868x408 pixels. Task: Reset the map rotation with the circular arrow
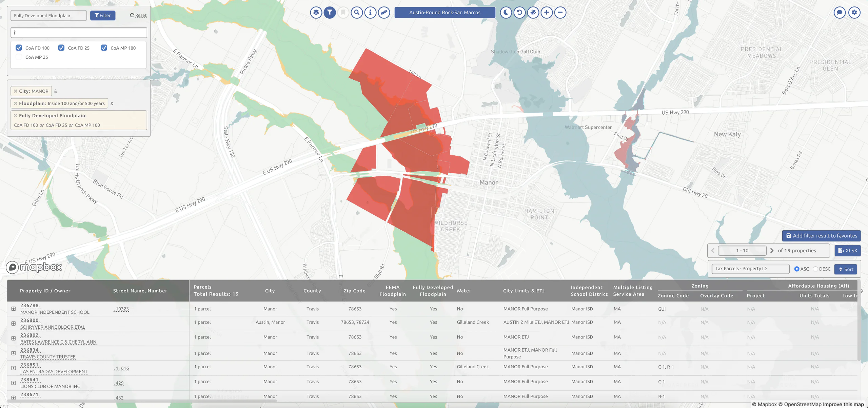click(519, 13)
